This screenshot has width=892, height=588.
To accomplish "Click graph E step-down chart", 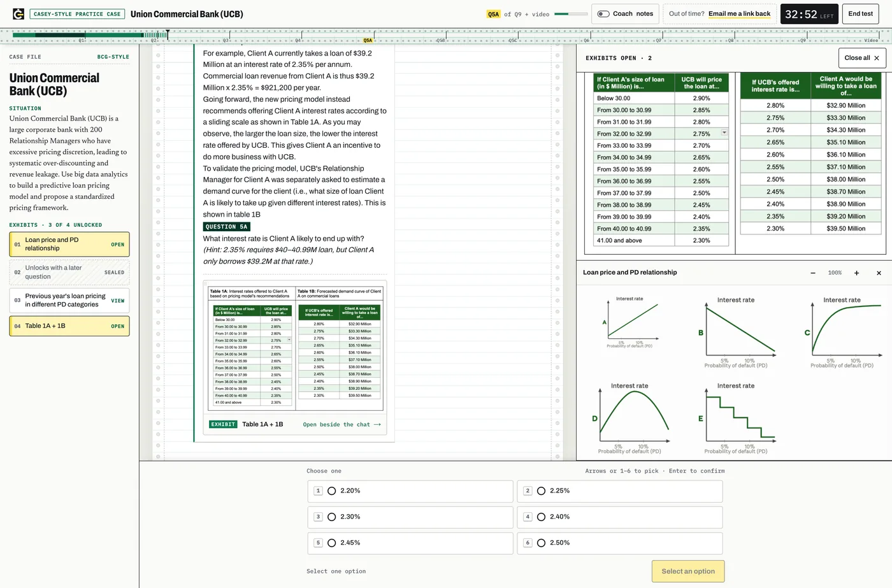I will click(738, 418).
